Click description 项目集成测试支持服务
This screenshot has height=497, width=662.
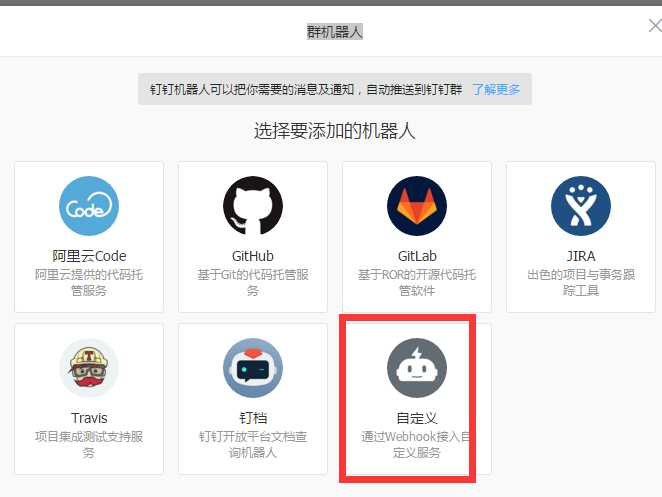(x=89, y=445)
